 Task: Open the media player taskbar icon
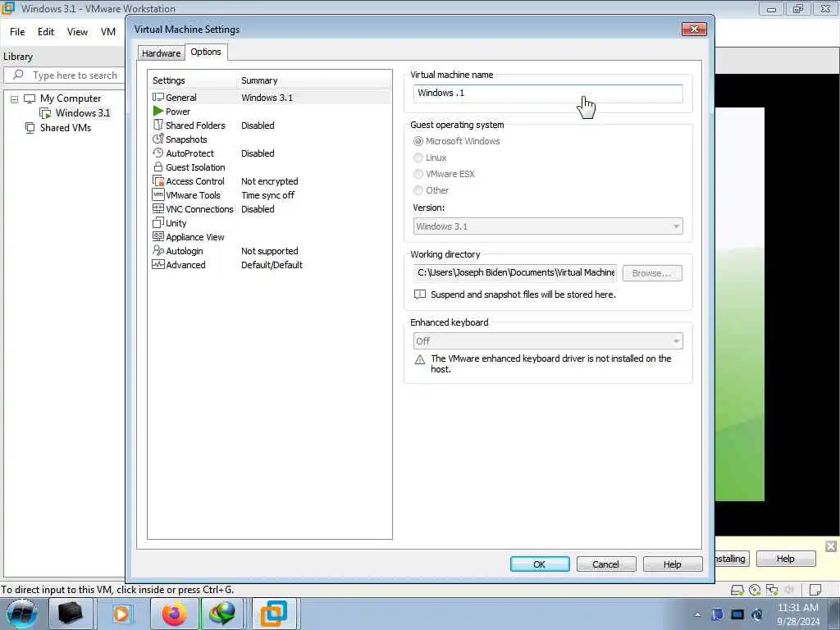point(121,614)
